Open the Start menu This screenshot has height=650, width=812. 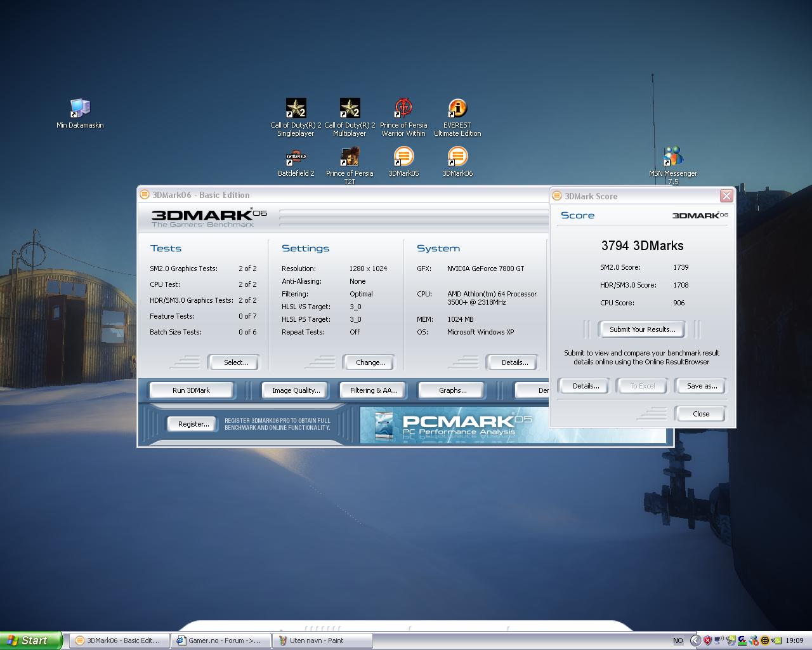31,640
